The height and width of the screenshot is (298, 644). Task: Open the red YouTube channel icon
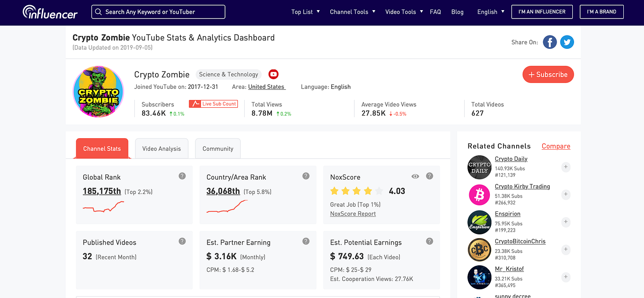point(273,74)
